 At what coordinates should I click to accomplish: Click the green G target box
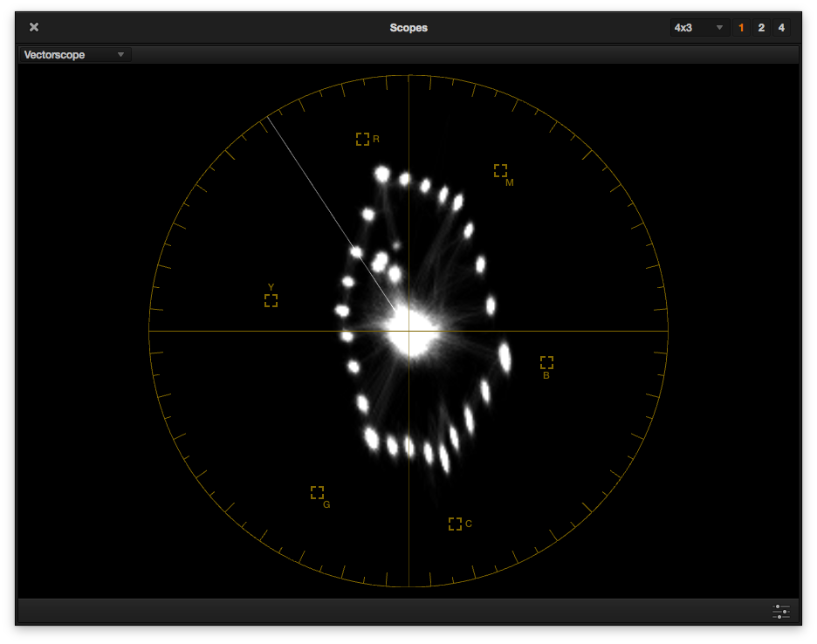tap(317, 492)
